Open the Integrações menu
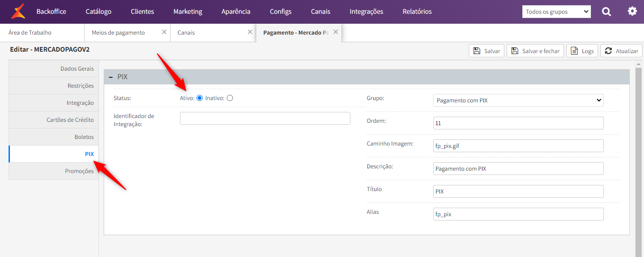This screenshot has height=257, width=644. [367, 11]
